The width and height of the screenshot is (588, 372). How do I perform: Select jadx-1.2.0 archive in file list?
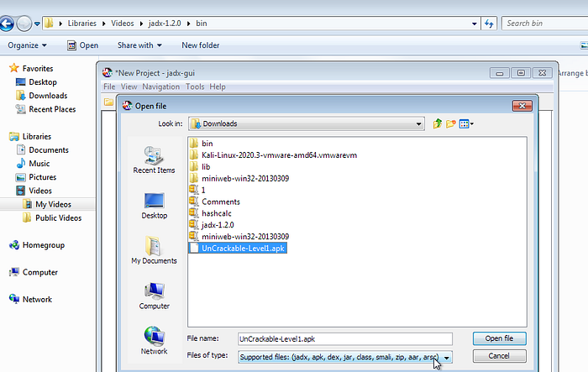(212, 224)
